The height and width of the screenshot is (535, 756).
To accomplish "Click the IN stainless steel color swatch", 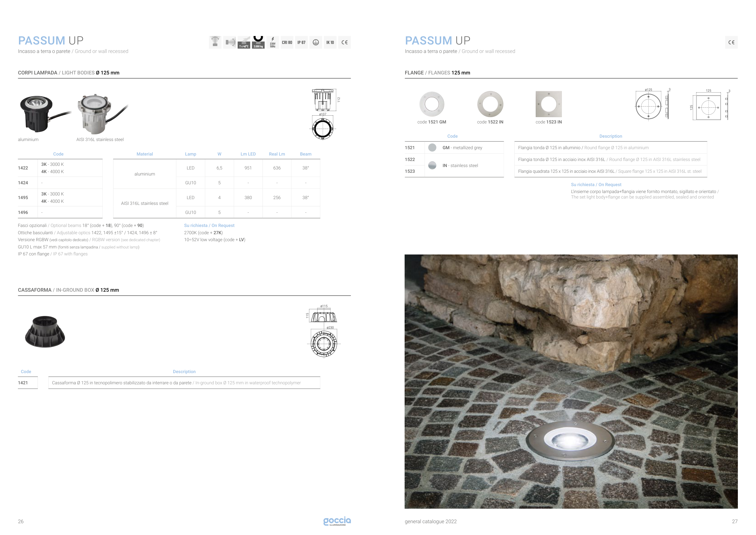I will [x=432, y=166].
